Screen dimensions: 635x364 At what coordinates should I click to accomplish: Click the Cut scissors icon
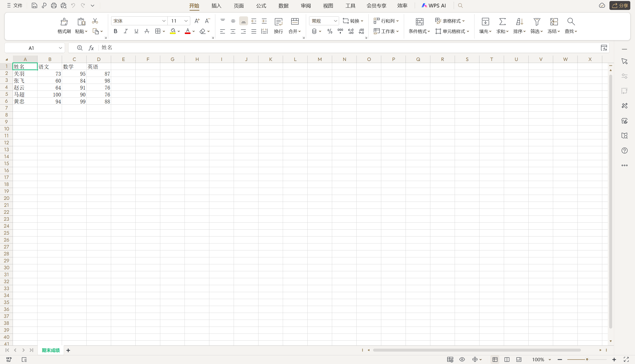coord(95,21)
